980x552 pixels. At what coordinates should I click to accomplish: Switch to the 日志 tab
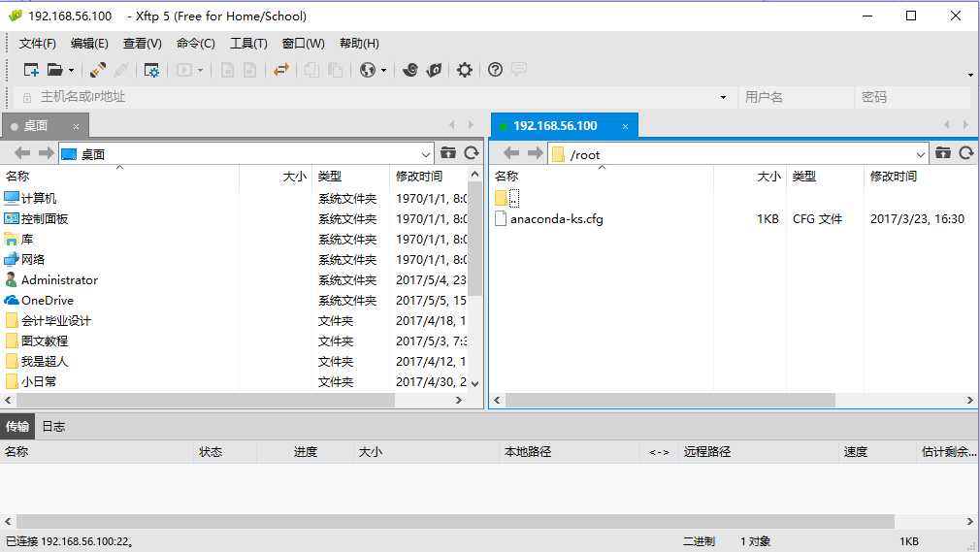pyautogui.click(x=53, y=426)
